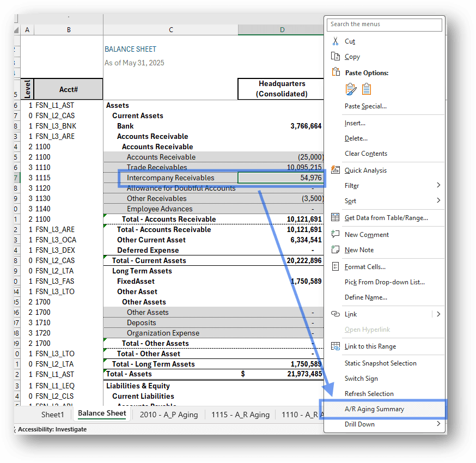Click the Copy pages icon

[335, 57]
